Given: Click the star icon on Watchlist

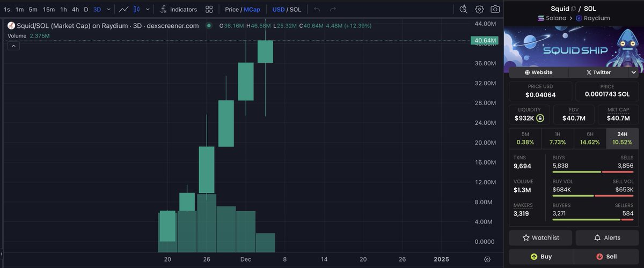Looking at the screenshot, I should click(x=525, y=237).
